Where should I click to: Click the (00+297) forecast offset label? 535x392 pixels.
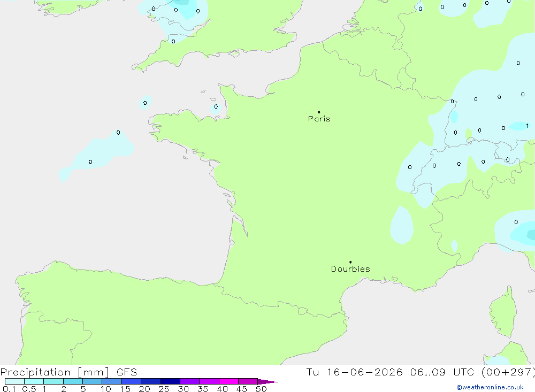(508, 372)
